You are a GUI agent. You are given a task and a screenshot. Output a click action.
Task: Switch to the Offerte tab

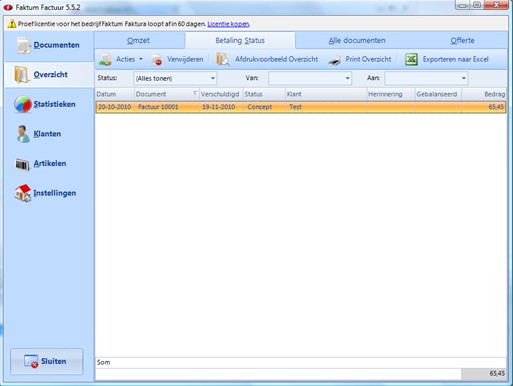click(463, 41)
